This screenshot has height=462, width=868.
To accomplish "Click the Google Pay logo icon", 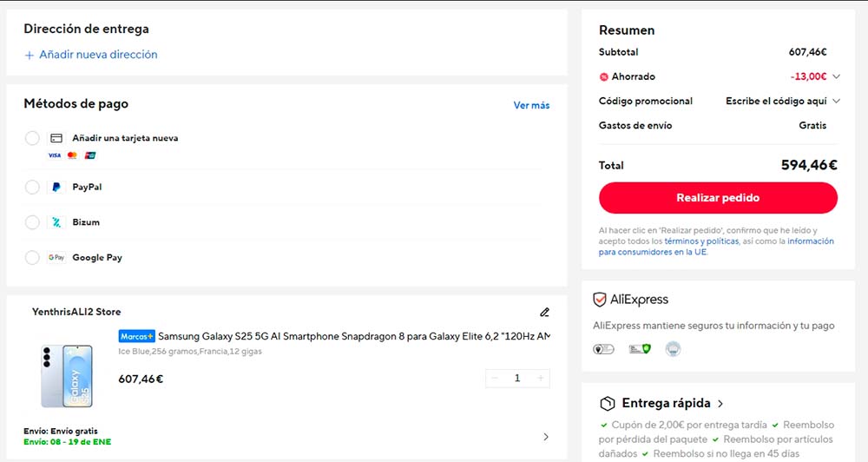I will (x=56, y=257).
